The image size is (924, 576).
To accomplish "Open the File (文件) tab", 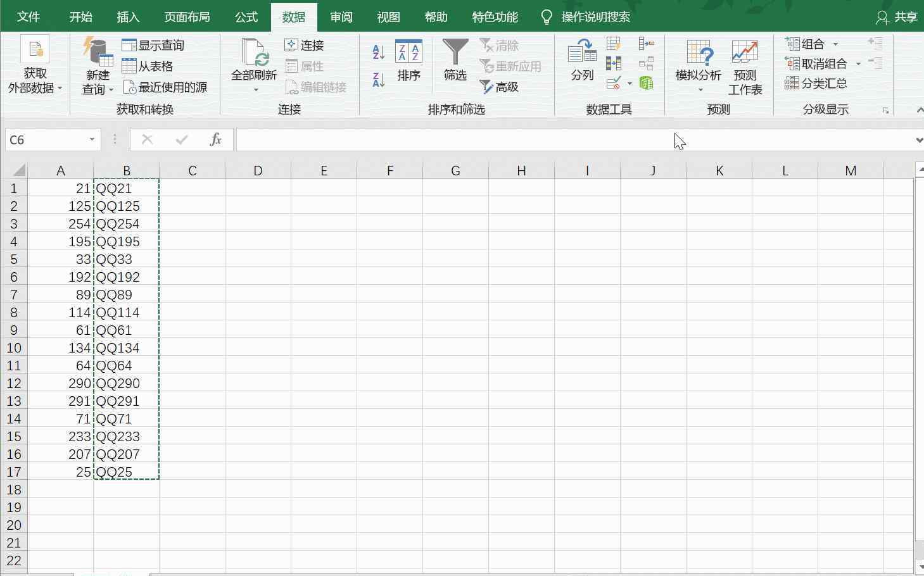I will click(x=28, y=17).
